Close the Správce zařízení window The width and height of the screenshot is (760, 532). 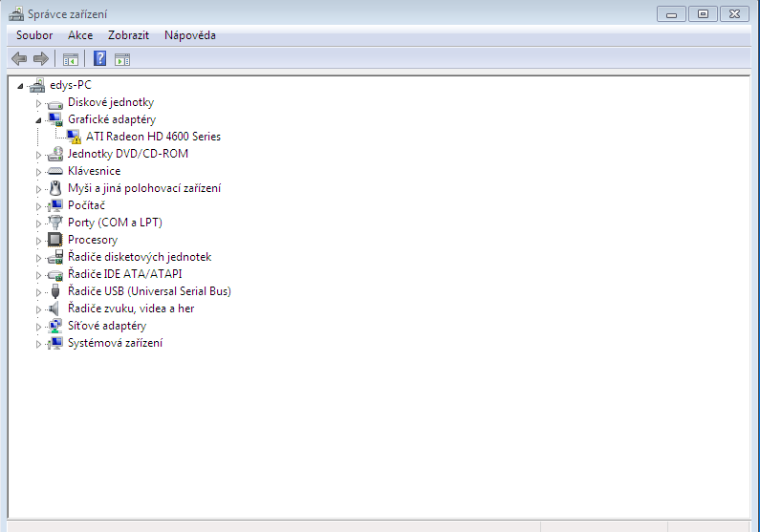[x=735, y=14]
